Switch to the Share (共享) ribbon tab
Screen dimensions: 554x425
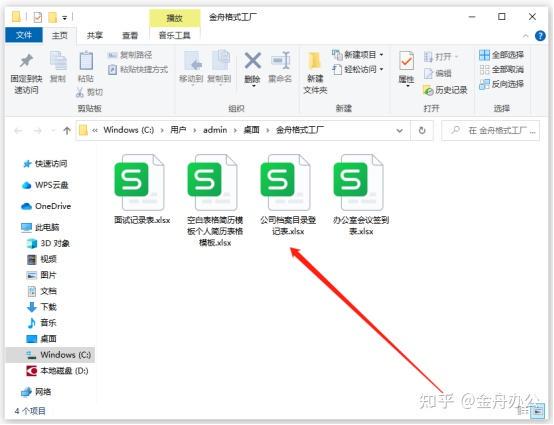tap(95, 36)
